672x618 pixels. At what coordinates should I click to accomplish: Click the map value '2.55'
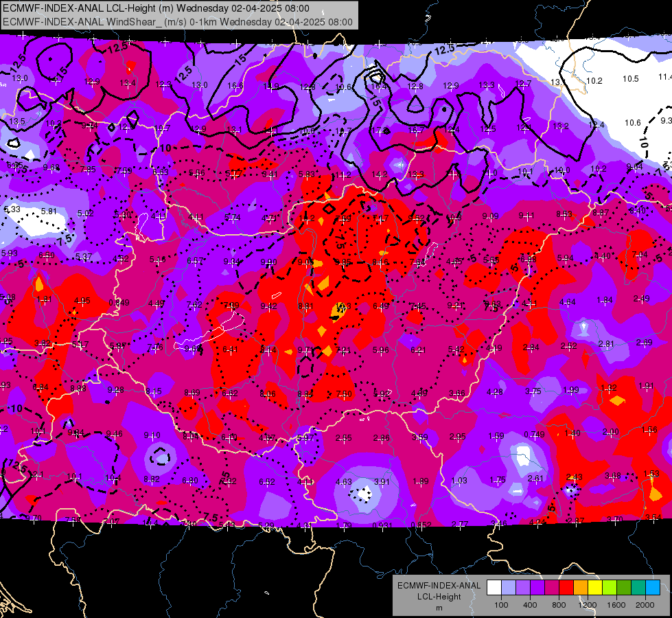344,438
